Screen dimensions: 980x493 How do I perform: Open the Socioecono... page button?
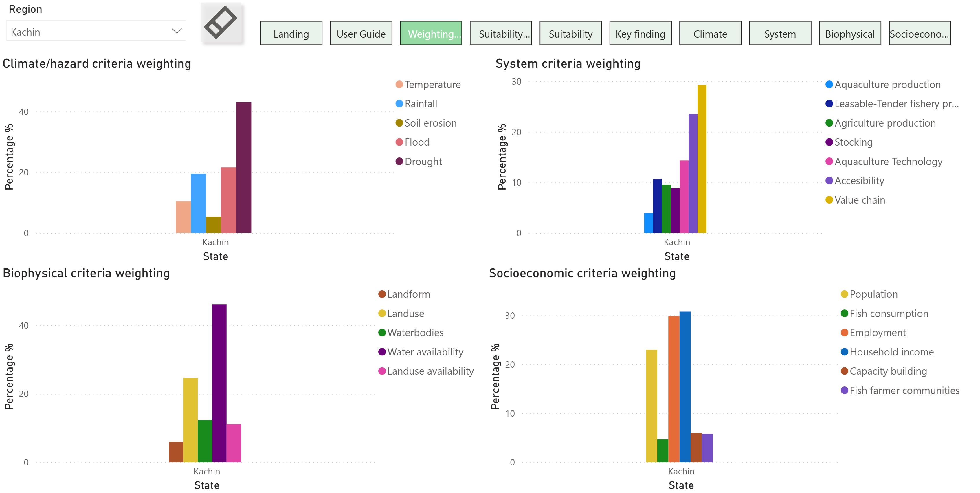tap(920, 34)
